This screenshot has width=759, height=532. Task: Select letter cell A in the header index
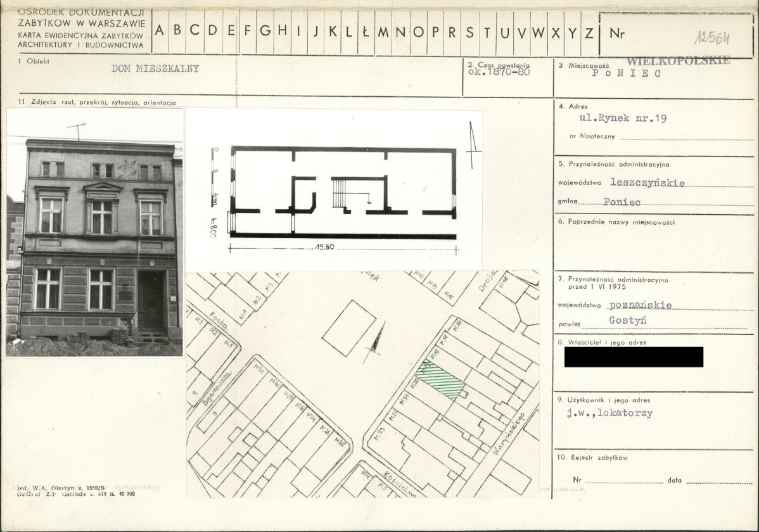pos(160,32)
